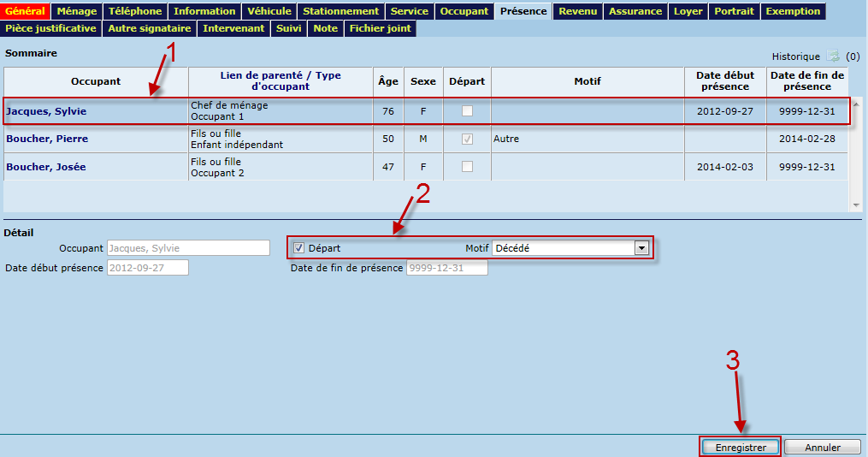The width and height of the screenshot is (868, 457).
Task: Switch to the Ménage tab
Action: click(77, 11)
